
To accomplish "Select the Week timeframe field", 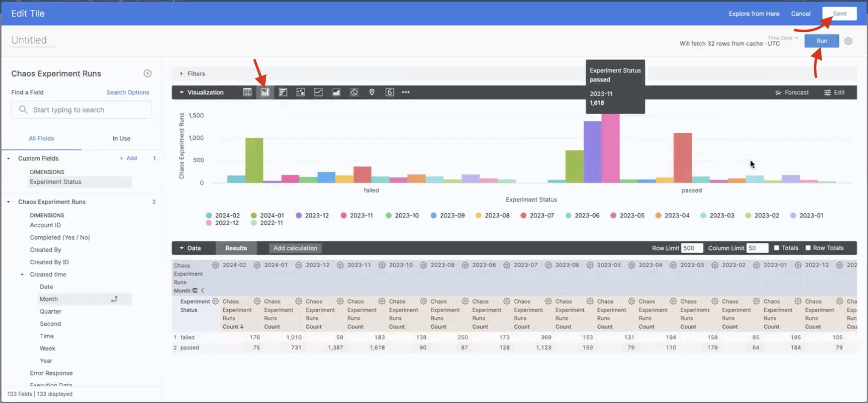I will 47,348.
